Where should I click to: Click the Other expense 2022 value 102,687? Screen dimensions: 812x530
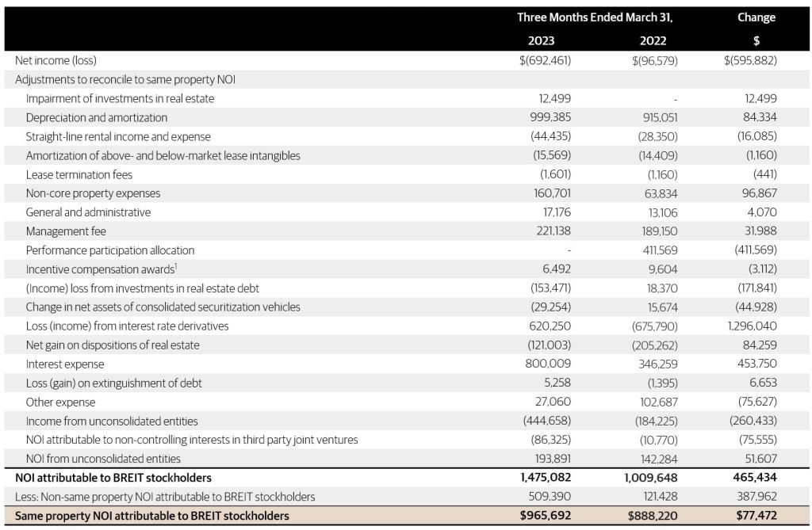coord(658,402)
